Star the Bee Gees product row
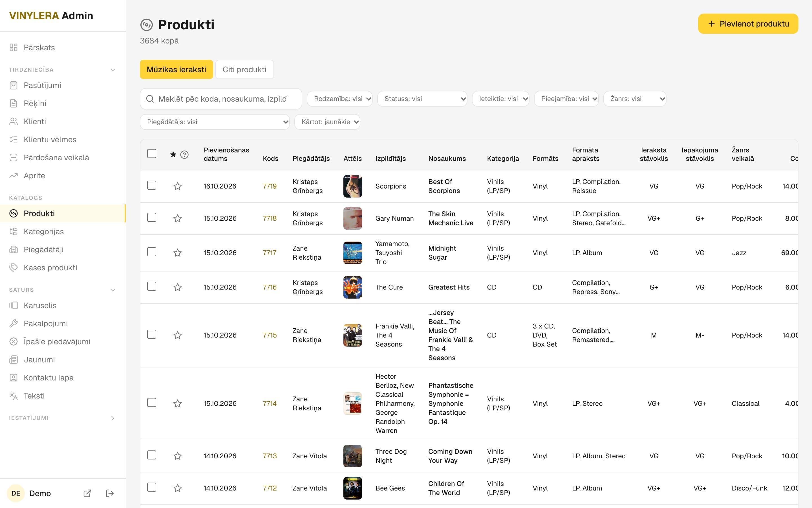This screenshot has width=812, height=508. click(x=178, y=488)
